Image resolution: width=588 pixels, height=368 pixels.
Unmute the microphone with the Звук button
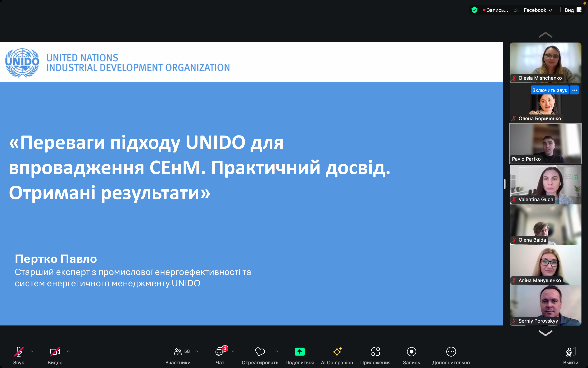click(19, 355)
